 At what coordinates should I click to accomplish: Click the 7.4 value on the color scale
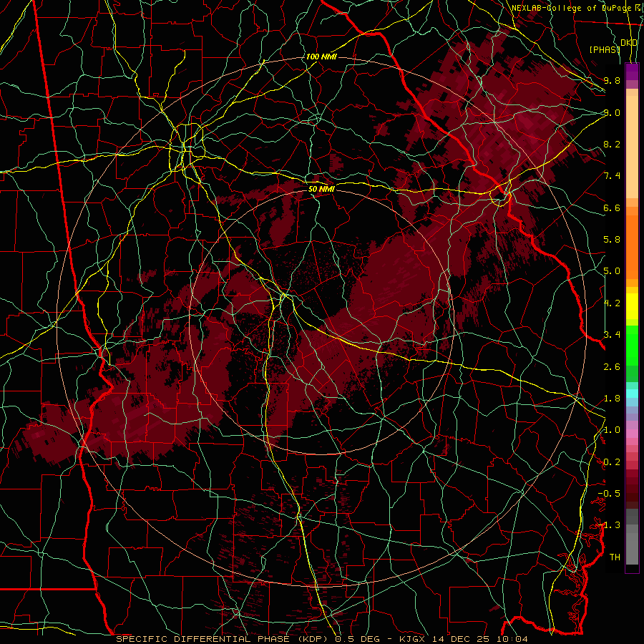tap(612, 176)
